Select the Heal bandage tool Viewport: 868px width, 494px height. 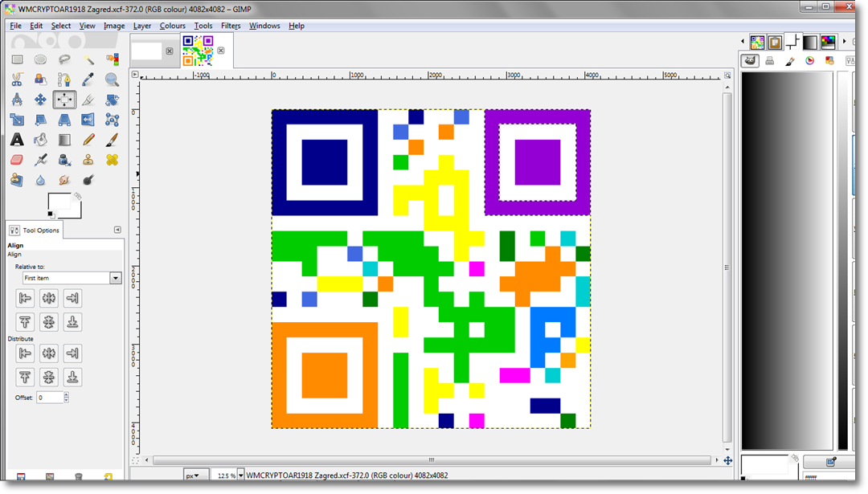tap(112, 160)
